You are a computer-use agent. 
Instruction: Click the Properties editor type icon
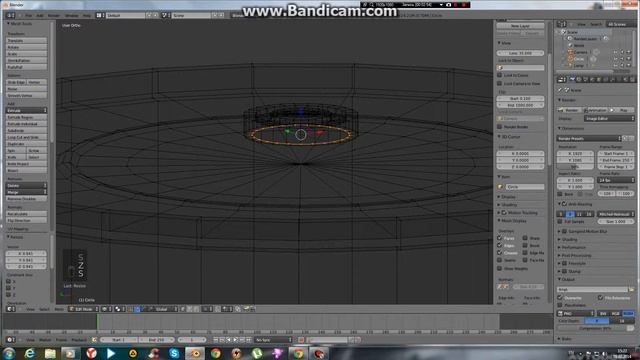[x=562, y=79]
